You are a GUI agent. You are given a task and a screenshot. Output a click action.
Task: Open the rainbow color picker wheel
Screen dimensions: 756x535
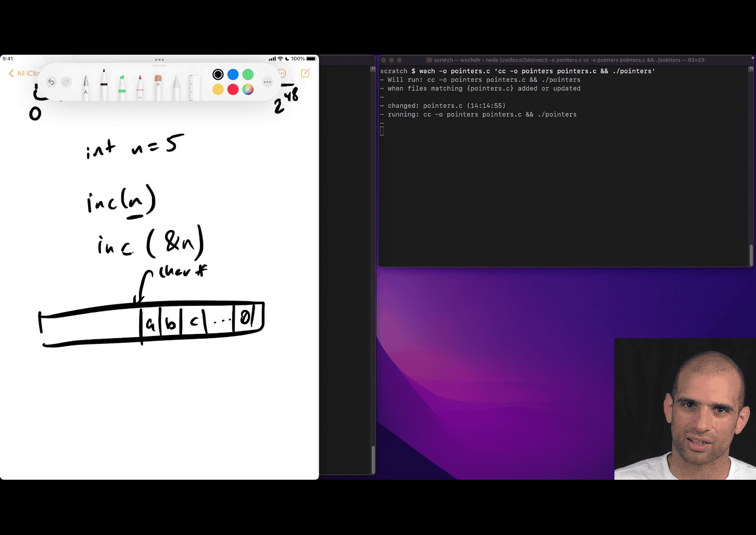248,90
